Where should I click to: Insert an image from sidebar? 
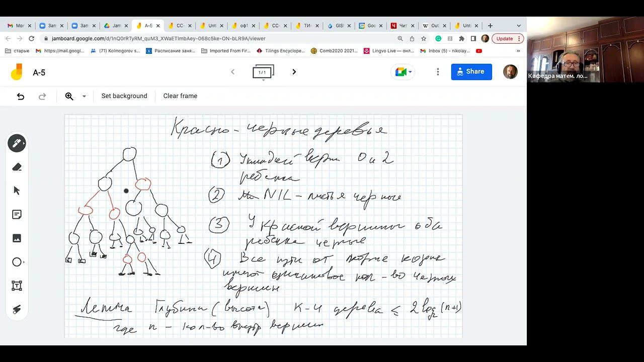17,238
